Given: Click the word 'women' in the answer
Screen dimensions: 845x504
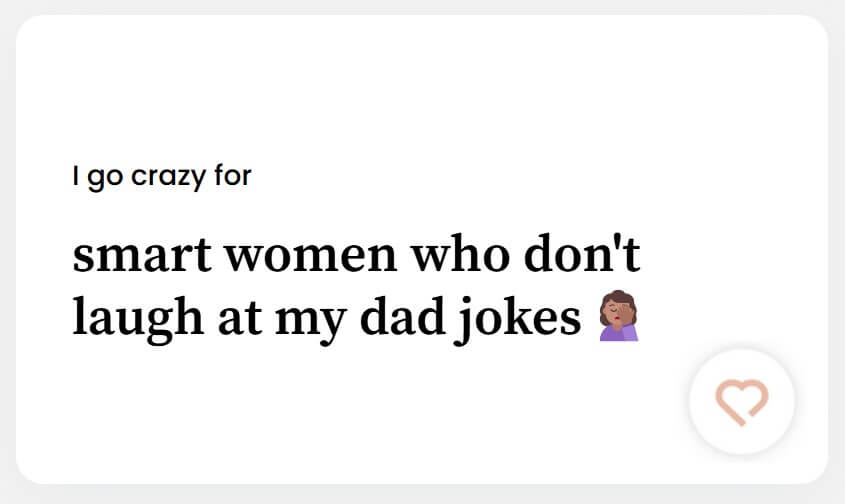Looking at the screenshot, I should pyautogui.click(x=311, y=256).
